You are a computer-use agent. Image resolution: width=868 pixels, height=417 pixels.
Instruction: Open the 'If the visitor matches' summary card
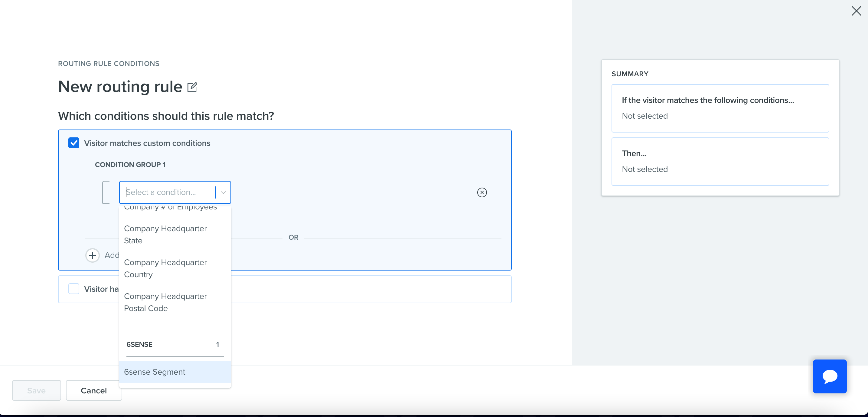point(720,108)
